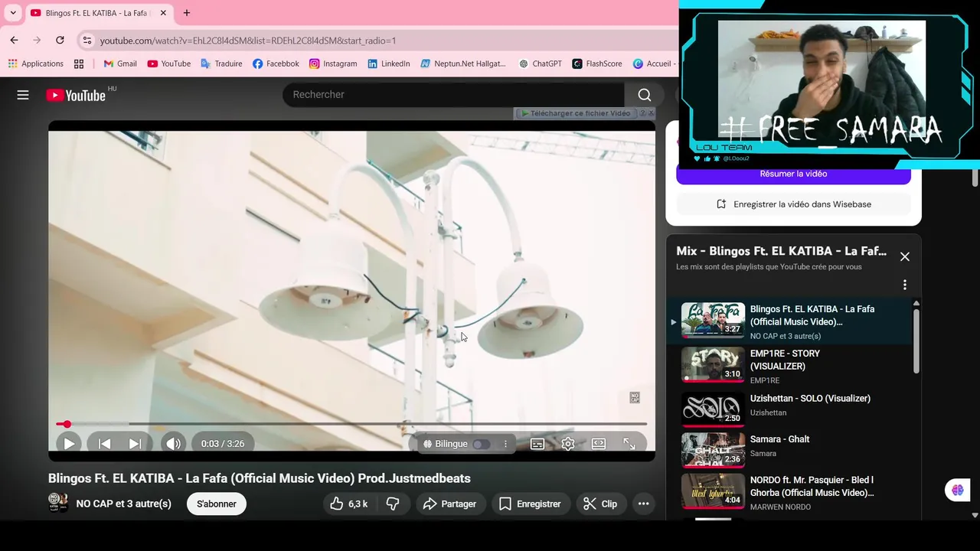Close the Mix playlist panel
980x551 pixels.
(x=905, y=256)
